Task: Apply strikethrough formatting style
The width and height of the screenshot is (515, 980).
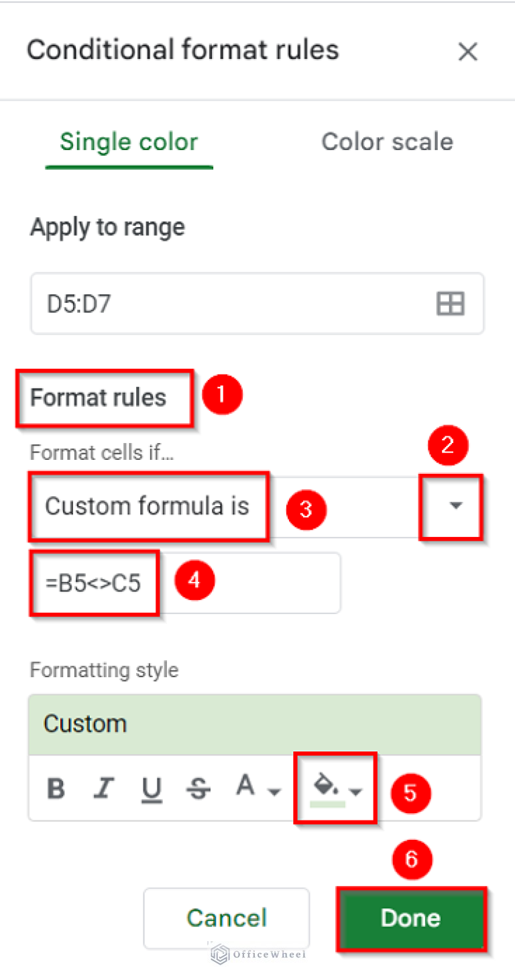Action: pos(198,788)
